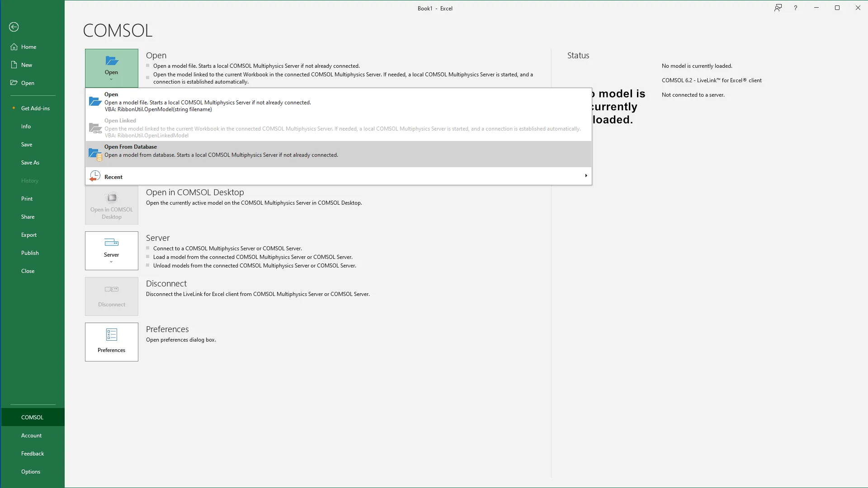Open the Save As backstage page
Screen dimensions: 868x488
30,163
